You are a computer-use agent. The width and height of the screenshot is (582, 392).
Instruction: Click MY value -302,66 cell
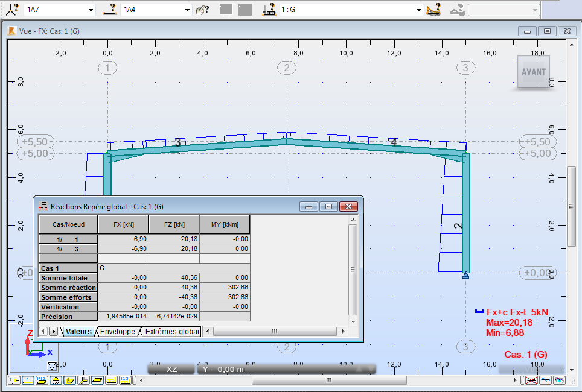[x=225, y=288]
